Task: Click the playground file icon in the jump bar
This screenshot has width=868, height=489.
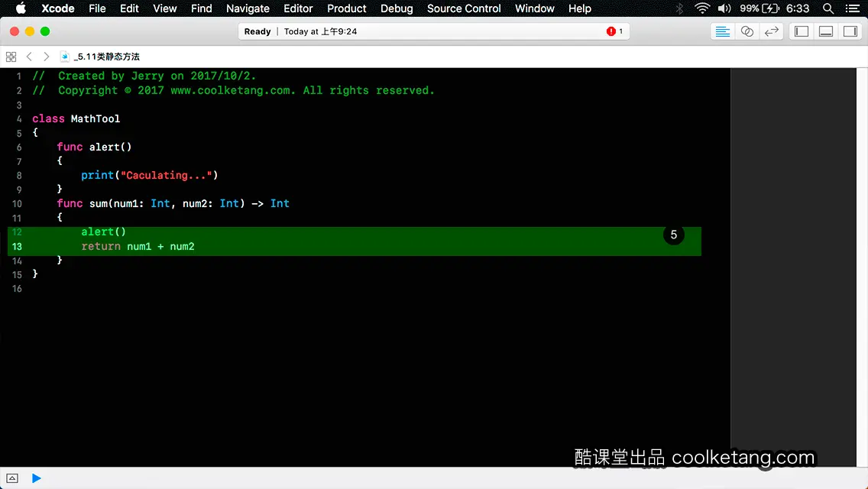Action: pyautogui.click(x=64, y=57)
